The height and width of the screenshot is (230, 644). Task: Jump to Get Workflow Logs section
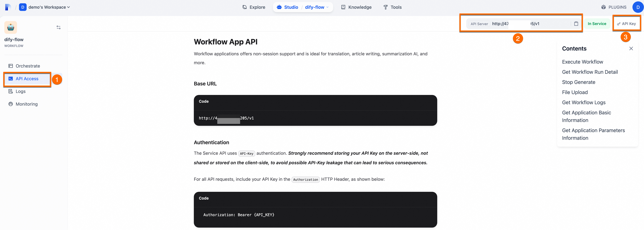click(x=584, y=102)
